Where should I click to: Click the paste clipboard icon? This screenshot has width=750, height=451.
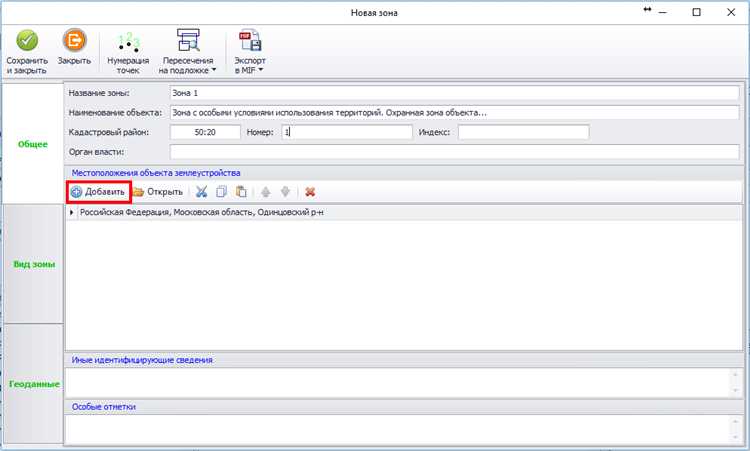click(241, 191)
